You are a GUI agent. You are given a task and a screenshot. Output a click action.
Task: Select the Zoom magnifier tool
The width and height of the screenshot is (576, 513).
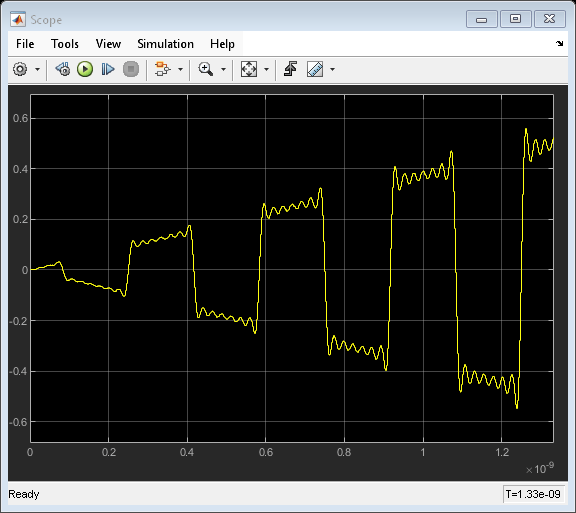(205, 69)
